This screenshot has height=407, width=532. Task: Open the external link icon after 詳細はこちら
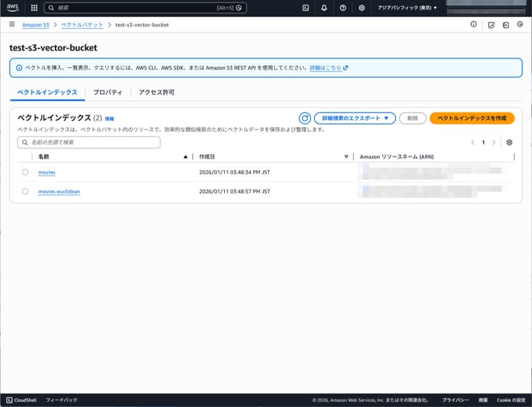tap(346, 68)
